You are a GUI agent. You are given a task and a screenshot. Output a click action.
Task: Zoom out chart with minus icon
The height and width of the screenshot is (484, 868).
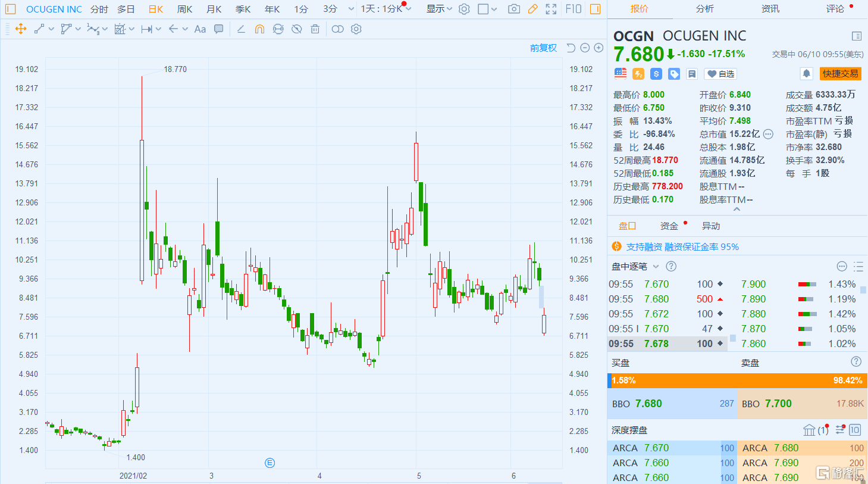585,48
